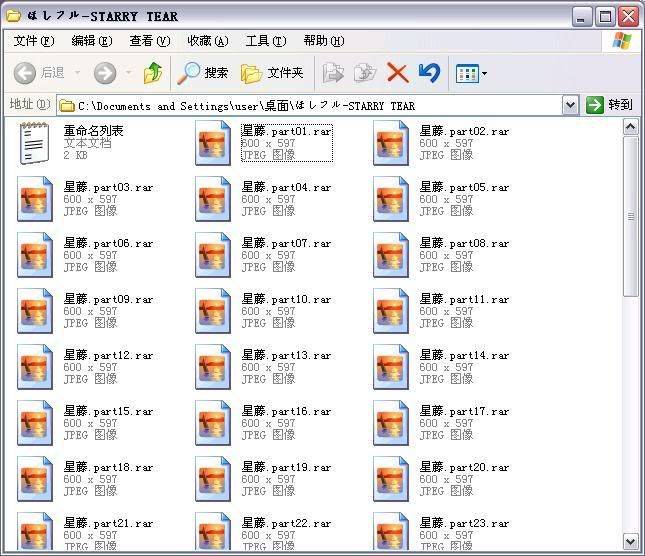Open the 编辑(E) menu

coord(92,41)
